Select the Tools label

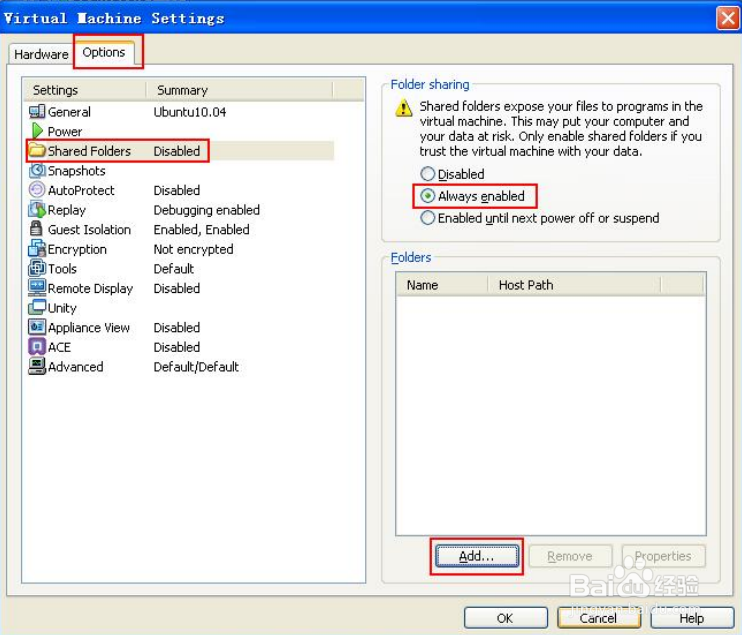tap(62, 269)
